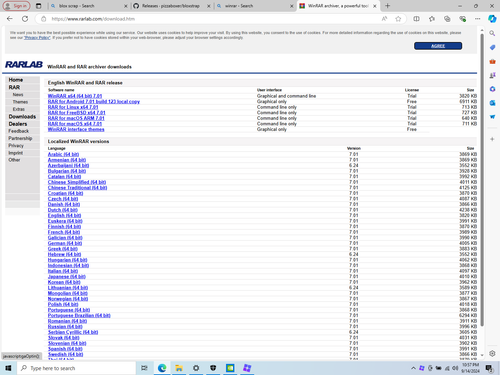Screen dimensions: 500x375
Task: Download RAR for macOS ARM 7.01
Action: click(x=76, y=118)
